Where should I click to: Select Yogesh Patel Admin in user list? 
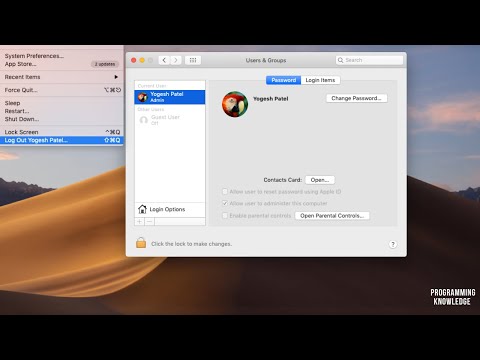(x=170, y=97)
